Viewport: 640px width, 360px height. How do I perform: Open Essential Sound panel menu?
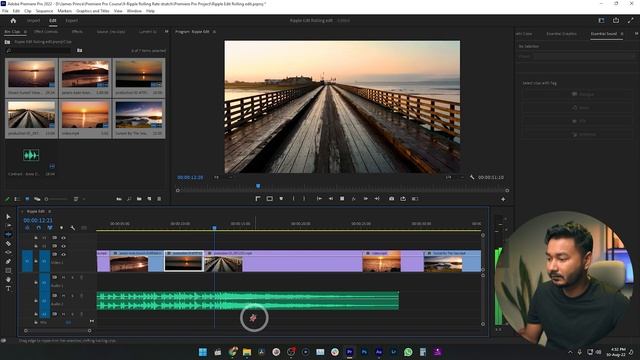pyautogui.click(x=622, y=33)
